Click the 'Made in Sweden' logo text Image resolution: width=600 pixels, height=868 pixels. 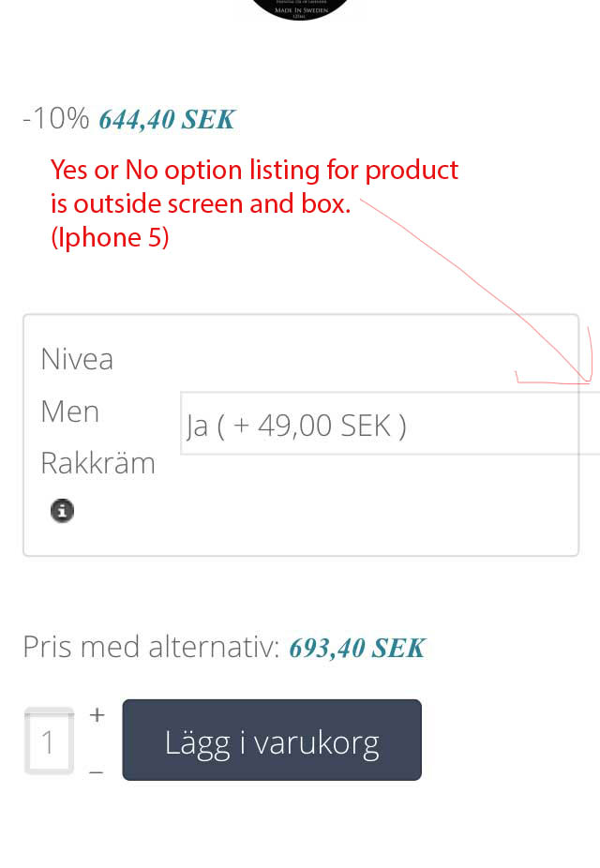coord(300,10)
